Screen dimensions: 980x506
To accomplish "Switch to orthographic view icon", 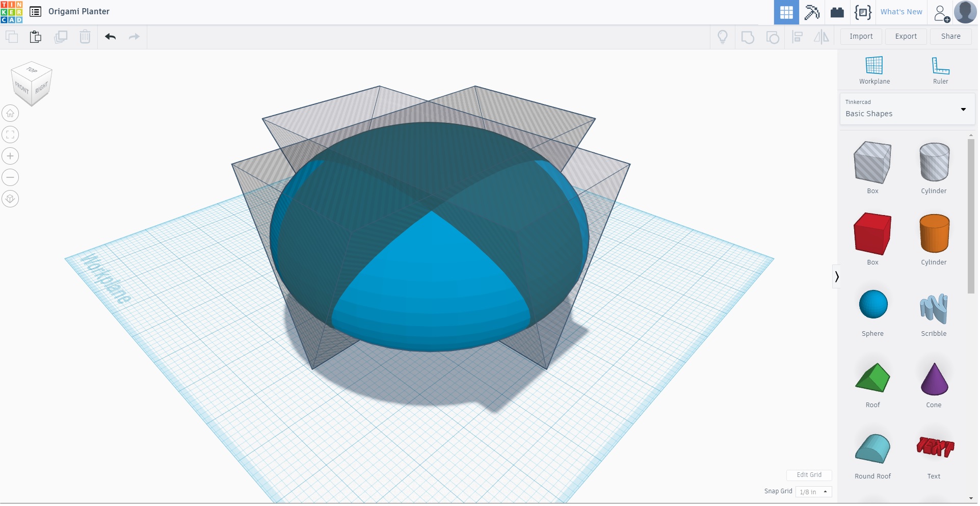I will [x=10, y=199].
